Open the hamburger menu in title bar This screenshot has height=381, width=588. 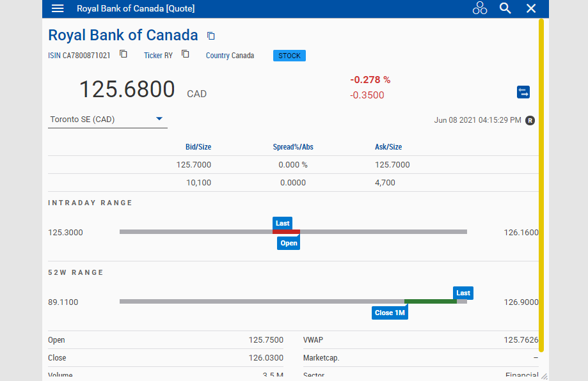pos(58,8)
